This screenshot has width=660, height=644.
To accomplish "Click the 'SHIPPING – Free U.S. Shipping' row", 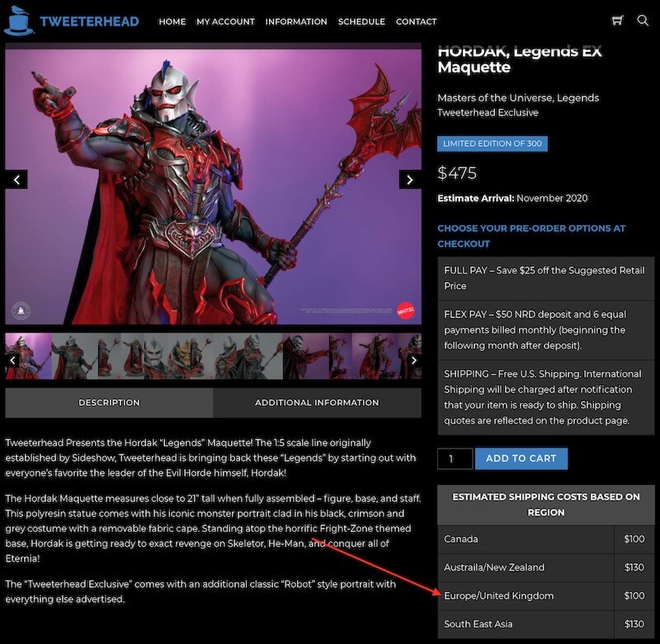I will point(546,397).
